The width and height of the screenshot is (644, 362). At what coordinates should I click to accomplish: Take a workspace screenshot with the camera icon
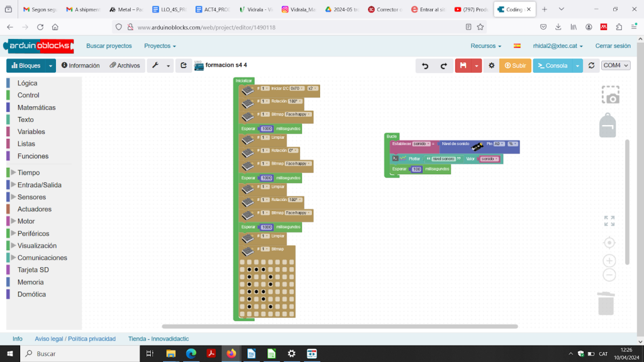coord(610,95)
